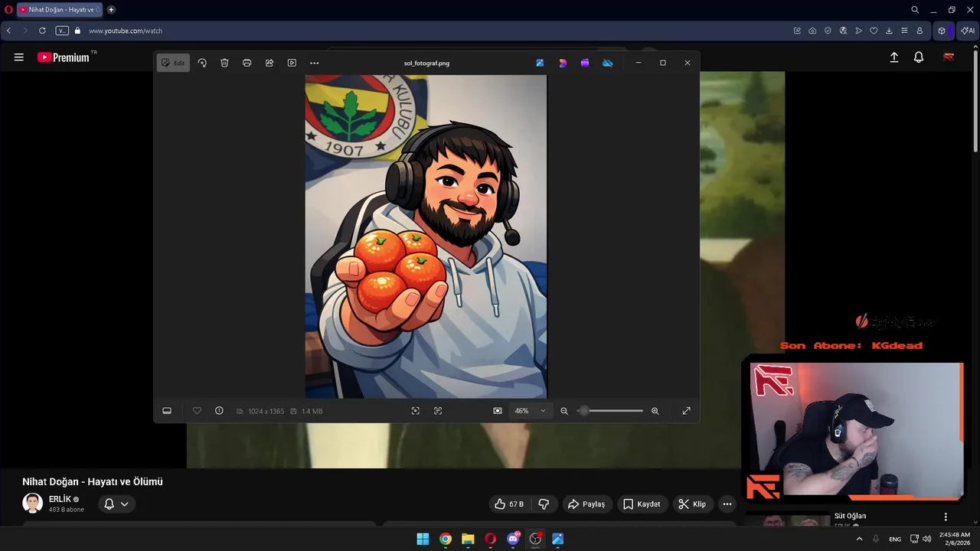The height and width of the screenshot is (551, 980).
Task: Click the scan text icon in Photos
Action: point(438,411)
